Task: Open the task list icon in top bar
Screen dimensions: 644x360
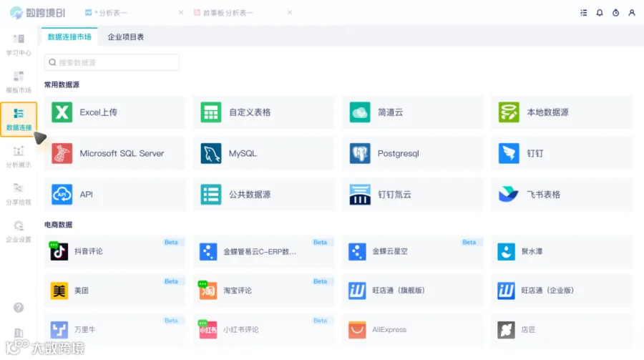Action: pyautogui.click(x=584, y=13)
